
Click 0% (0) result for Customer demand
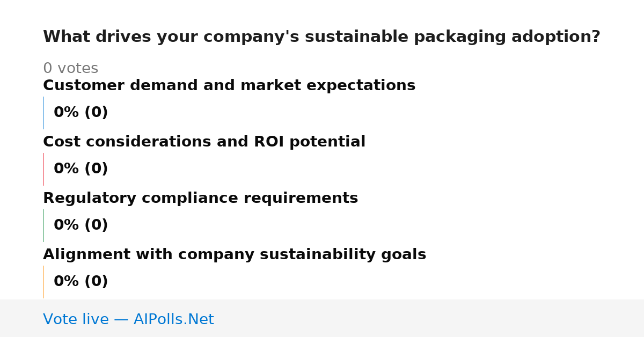(x=81, y=113)
